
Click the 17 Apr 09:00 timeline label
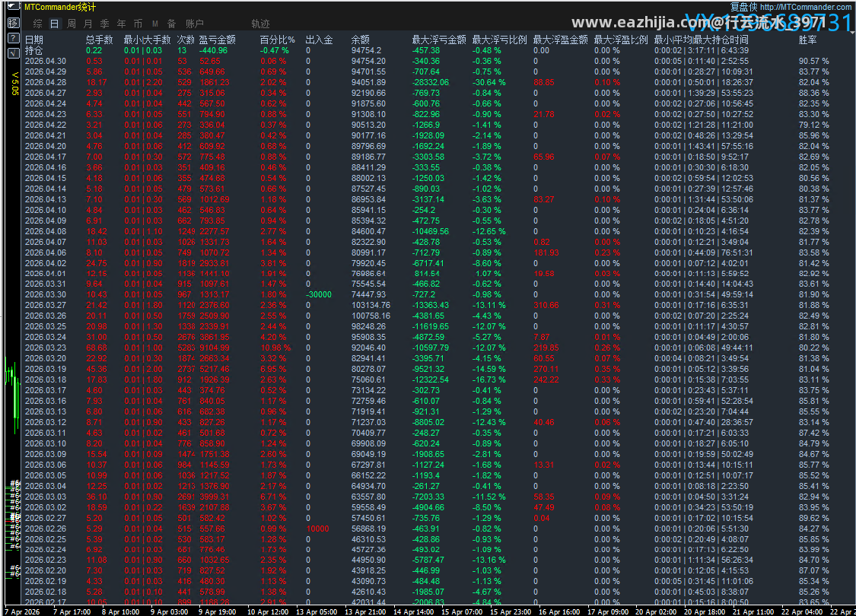[x=608, y=611]
